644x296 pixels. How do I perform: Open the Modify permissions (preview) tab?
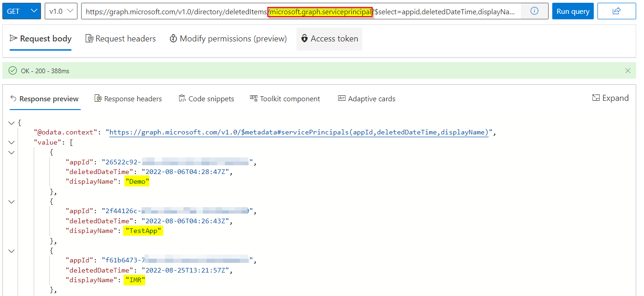tap(228, 39)
